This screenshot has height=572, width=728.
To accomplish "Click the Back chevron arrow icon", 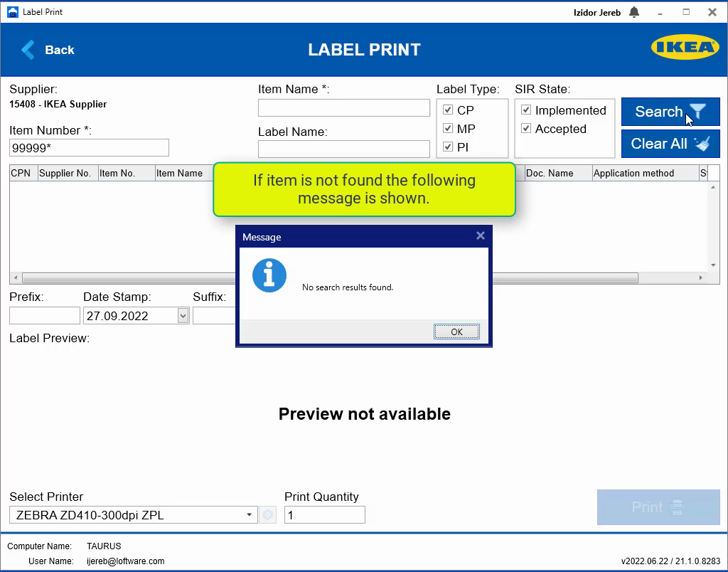I will pyautogui.click(x=28, y=50).
